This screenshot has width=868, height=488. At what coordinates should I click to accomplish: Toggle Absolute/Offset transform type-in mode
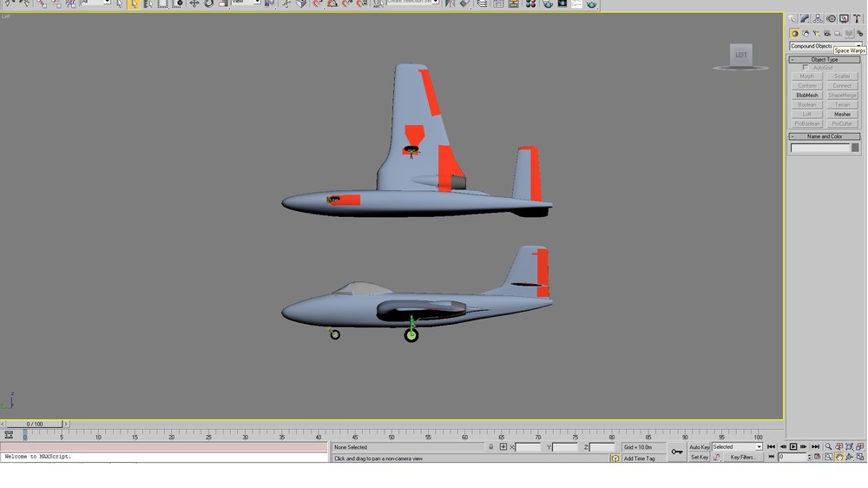pyautogui.click(x=503, y=446)
